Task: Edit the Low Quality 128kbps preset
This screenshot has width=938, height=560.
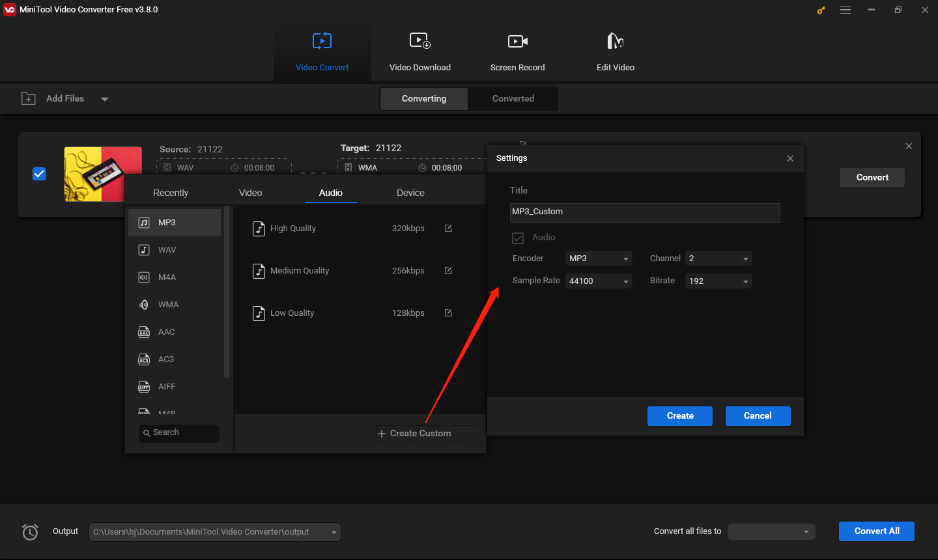Action: pyautogui.click(x=448, y=313)
